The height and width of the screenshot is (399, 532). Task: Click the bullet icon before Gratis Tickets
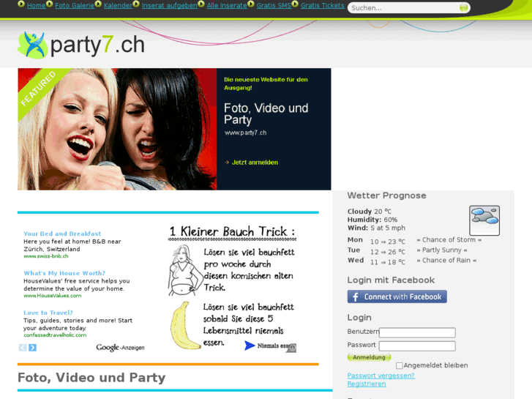(295, 4)
